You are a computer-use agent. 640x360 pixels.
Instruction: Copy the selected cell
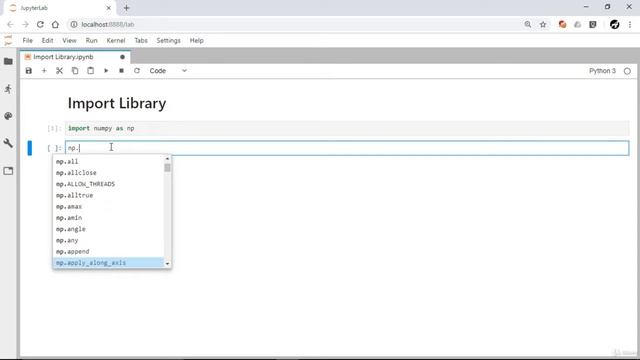pyautogui.click(x=75, y=71)
